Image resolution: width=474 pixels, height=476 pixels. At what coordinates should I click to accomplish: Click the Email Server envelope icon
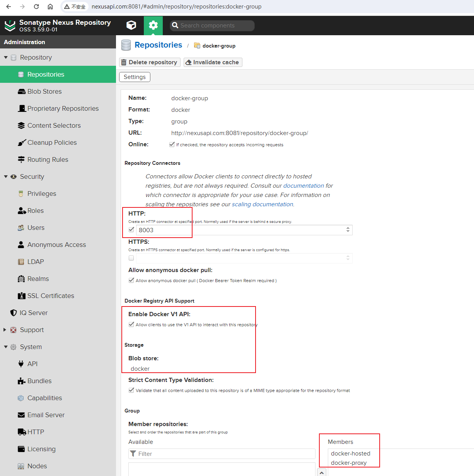pos(21,415)
